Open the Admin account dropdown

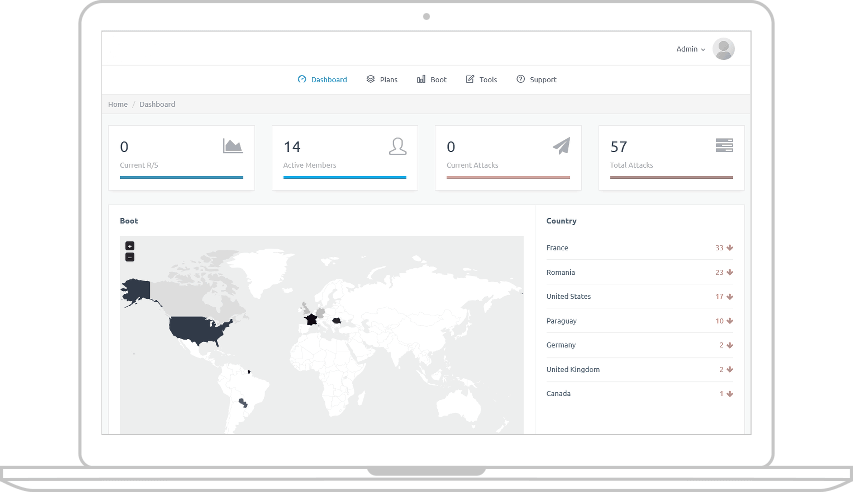coord(690,49)
